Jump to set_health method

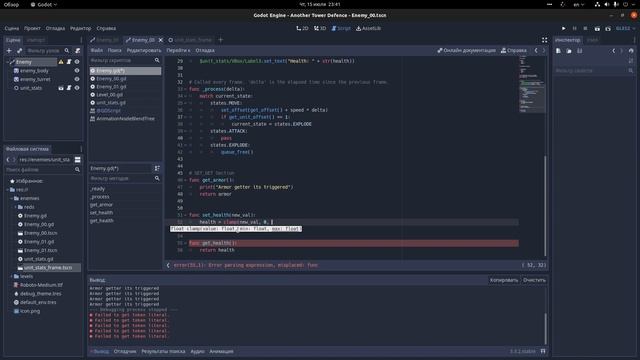click(x=101, y=213)
